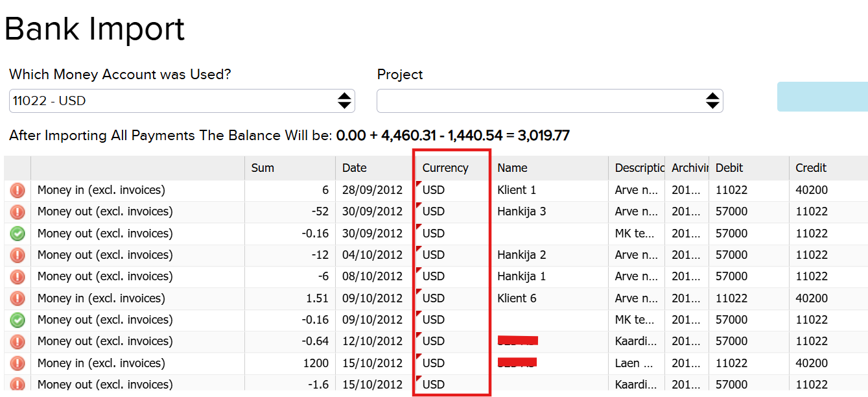This screenshot has width=868, height=397.
Task: Click the red warning icon for Klient 1 row
Action: pos(18,190)
